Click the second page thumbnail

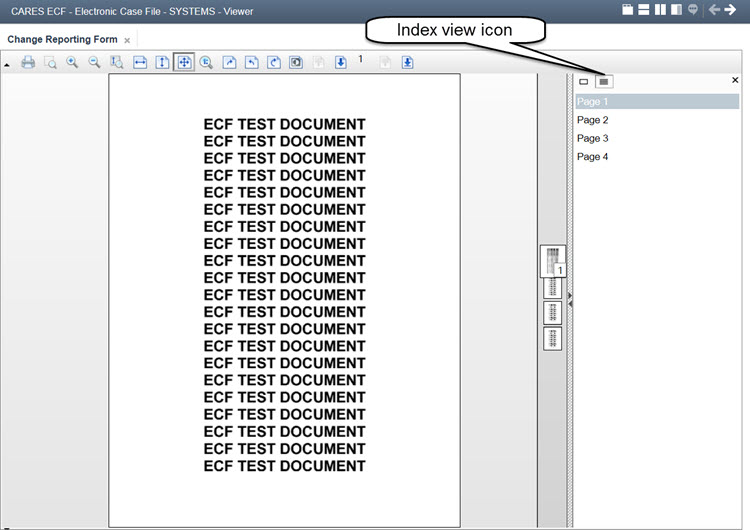coord(553,287)
